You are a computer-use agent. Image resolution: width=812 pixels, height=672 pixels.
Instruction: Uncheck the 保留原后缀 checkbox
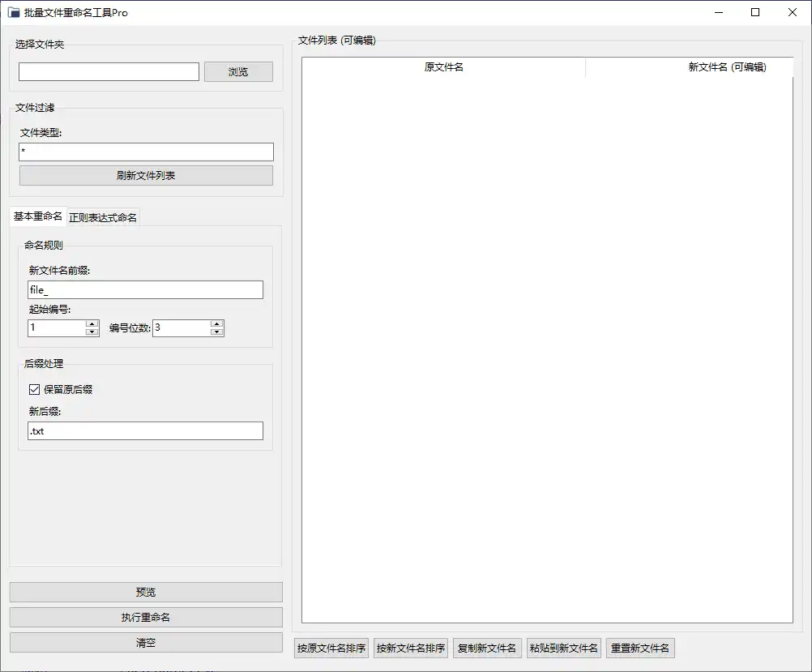click(x=33, y=389)
